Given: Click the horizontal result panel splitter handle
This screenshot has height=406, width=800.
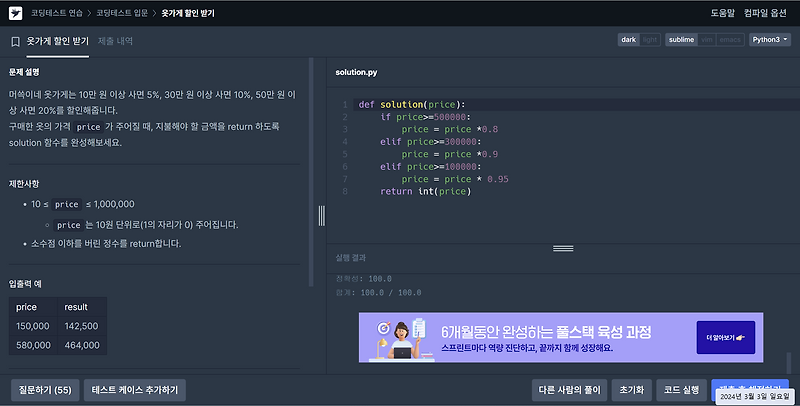Looking at the screenshot, I should pyautogui.click(x=563, y=248).
